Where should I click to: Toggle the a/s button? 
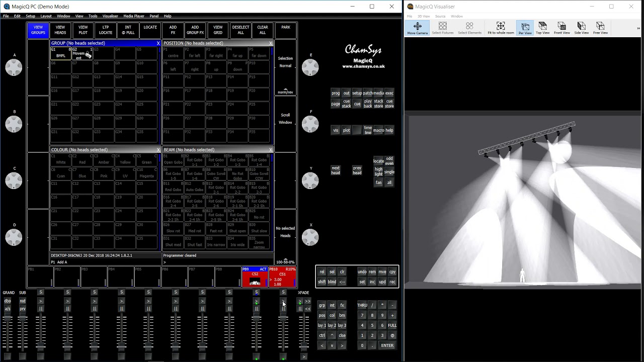pos(8,309)
